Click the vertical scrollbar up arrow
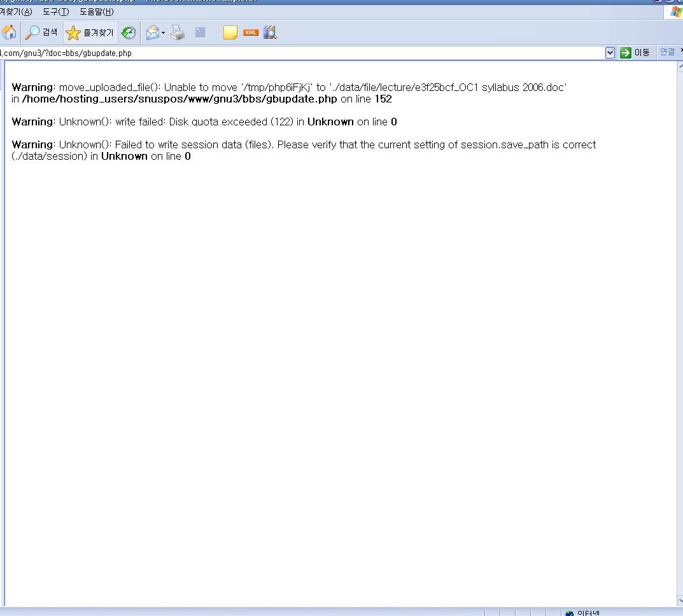This screenshot has height=616, width=683. coord(680,67)
